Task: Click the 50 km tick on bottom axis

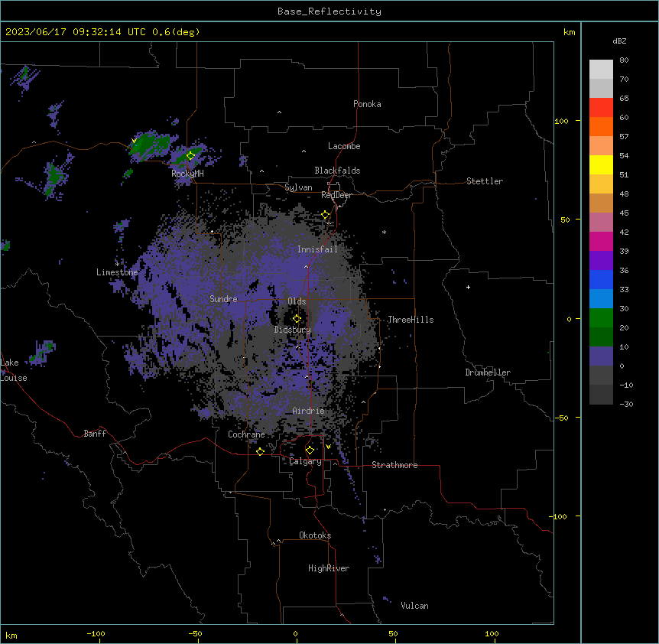Action: tap(393, 633)
